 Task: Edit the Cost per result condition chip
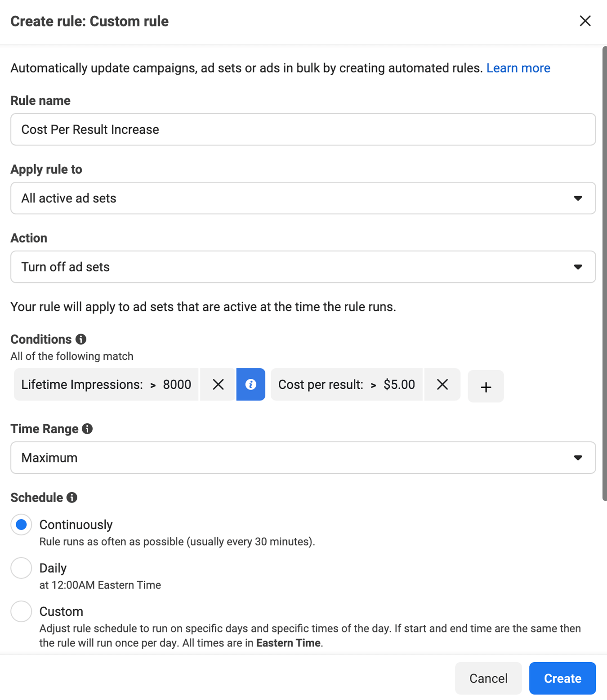pyautogui.click(x=347, y=385)
